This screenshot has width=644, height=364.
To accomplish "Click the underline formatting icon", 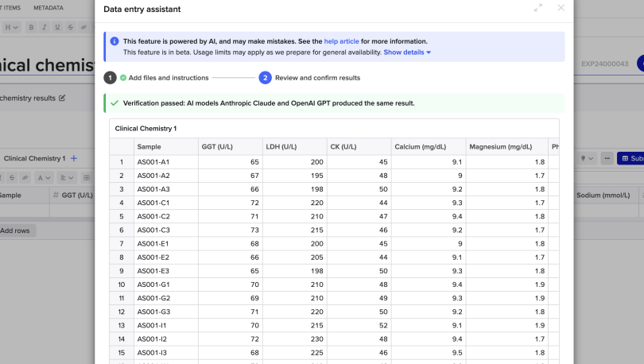I will (57, 27).
